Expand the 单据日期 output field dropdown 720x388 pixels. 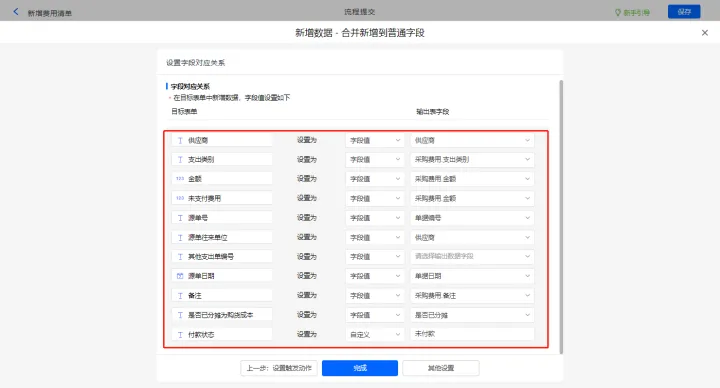tap(472, 276)
